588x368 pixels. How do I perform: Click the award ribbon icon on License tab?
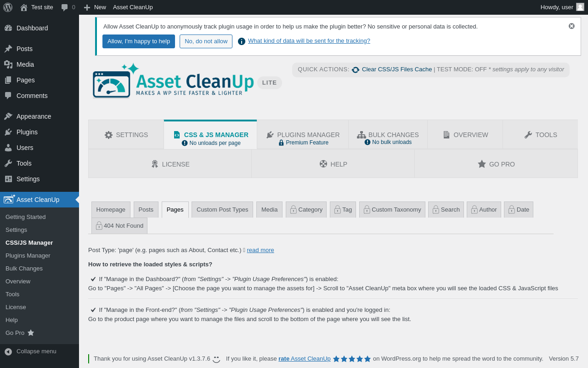(155, 164)
